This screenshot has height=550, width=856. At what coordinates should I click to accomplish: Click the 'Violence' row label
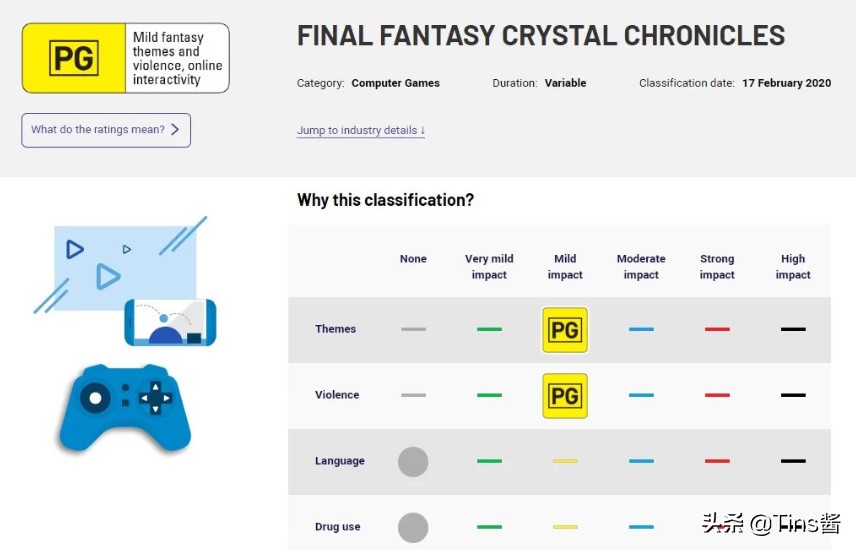point(337,395)
